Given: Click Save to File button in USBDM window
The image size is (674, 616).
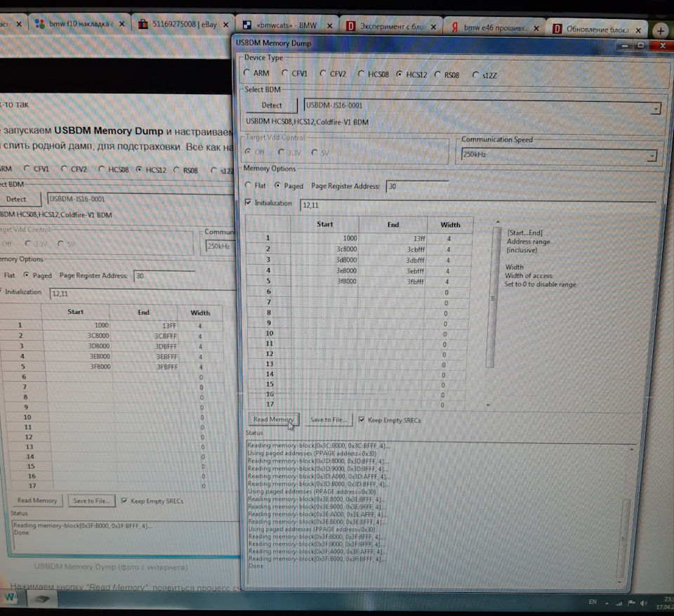Looking at the screenshot, I should 329,420.
